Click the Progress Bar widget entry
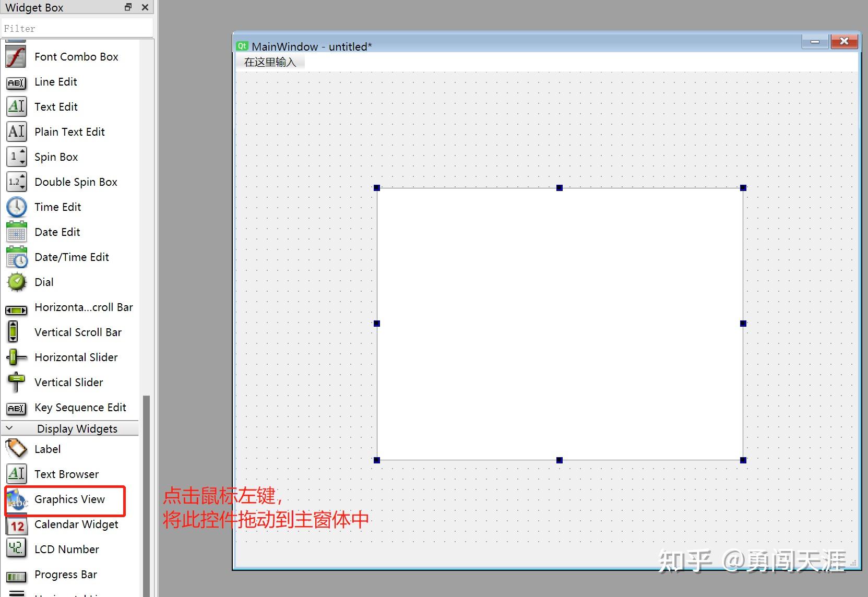868x597 pixels. click(x=65, y=574)
